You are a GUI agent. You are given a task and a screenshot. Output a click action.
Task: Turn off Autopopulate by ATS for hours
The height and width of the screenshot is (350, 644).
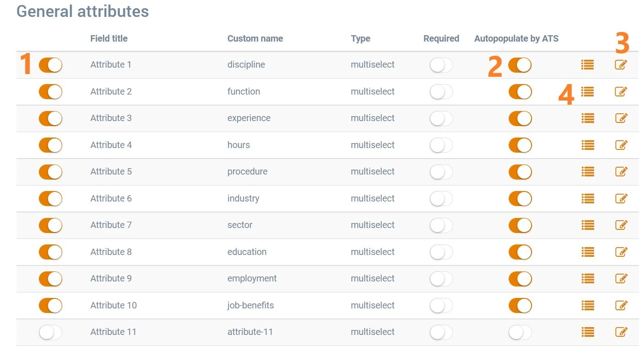point(520,145)
